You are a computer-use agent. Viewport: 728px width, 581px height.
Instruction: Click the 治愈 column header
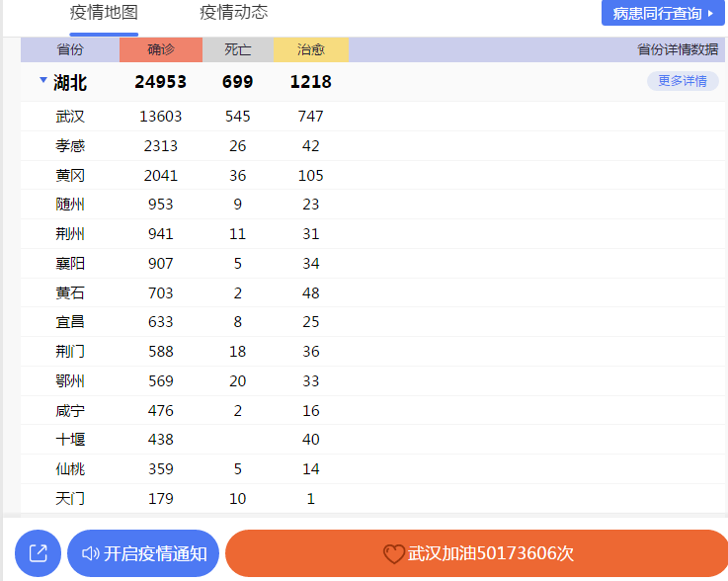tap(311, 49)
